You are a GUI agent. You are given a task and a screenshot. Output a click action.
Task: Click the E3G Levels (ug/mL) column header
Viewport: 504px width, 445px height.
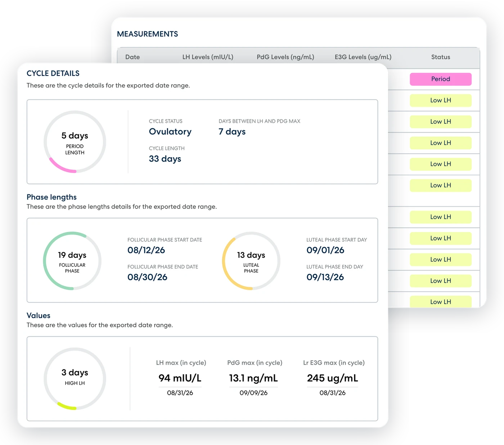click(x=363, y=57)
